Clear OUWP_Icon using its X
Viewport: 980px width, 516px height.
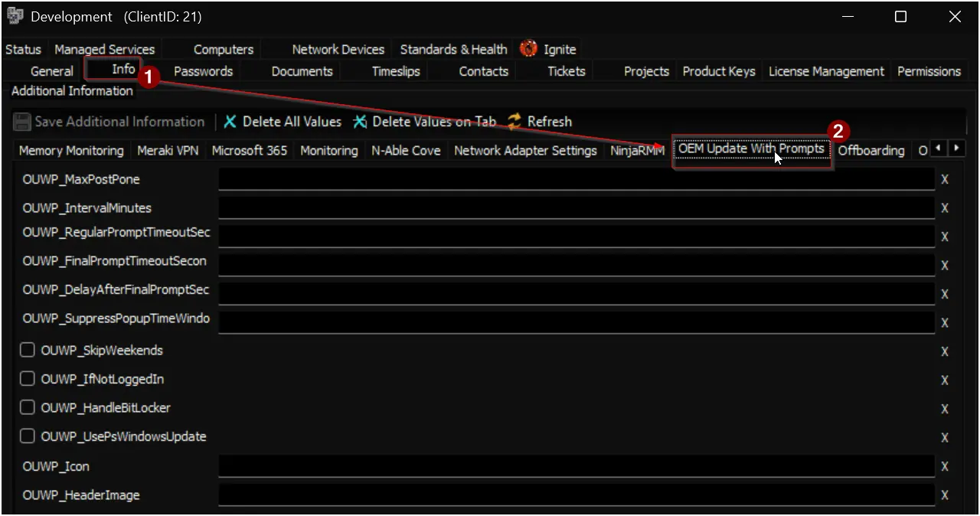[945, 466]
